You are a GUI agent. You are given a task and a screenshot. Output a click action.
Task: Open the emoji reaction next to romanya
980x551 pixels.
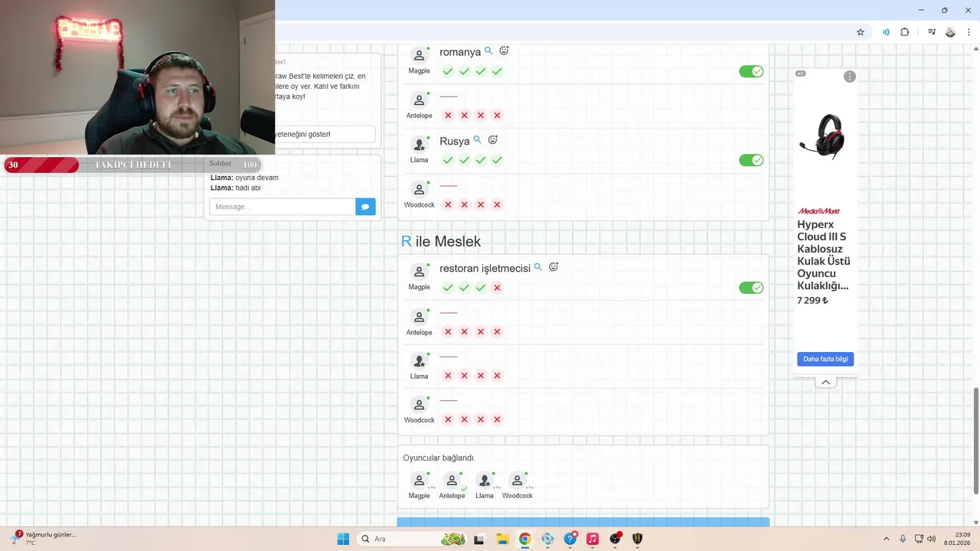click(504, 51)
